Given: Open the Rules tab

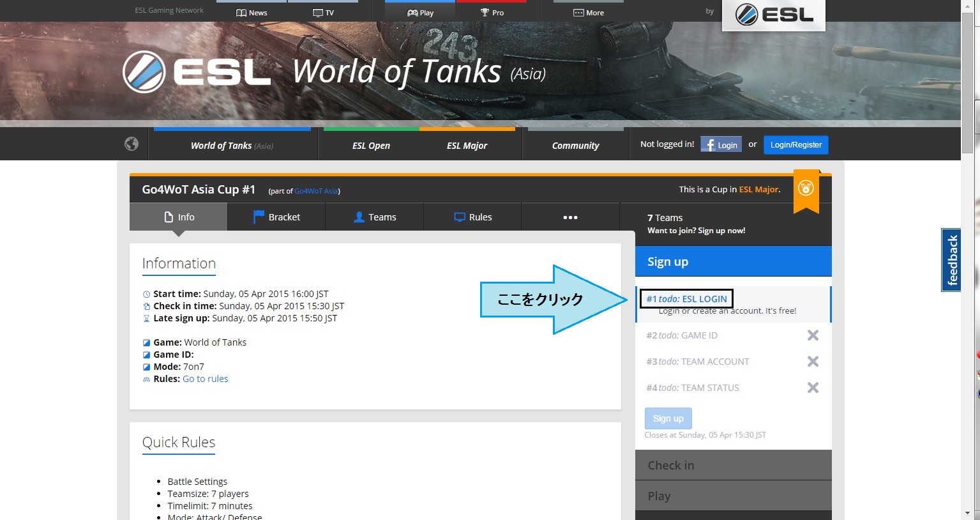Looking at the screenshot, I should [x=472, y=217].
